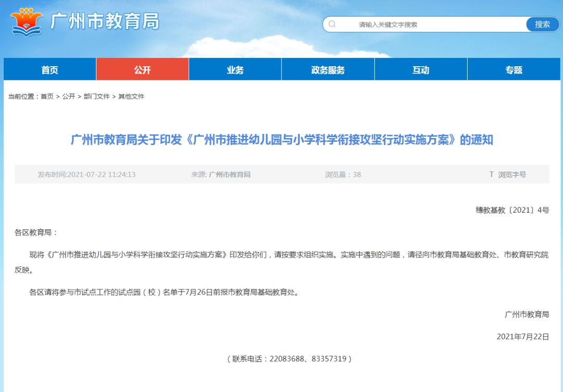The height and width of the screenshot is (392, 563).
Task: Click the salutation 各区教育局：
Action: pyautogui.click(x=36, y=232)
